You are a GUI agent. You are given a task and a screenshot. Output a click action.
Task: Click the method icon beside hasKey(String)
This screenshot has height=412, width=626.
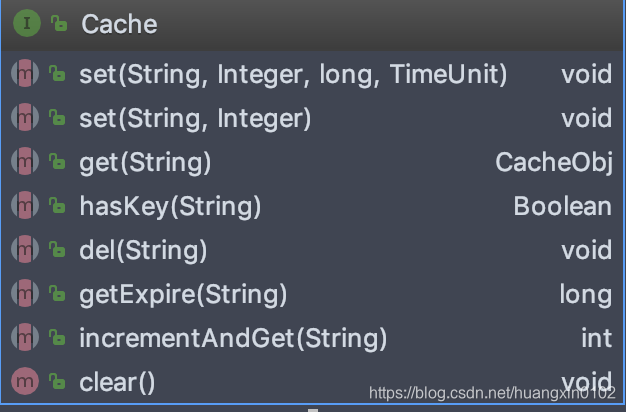[x=25, y=205]
